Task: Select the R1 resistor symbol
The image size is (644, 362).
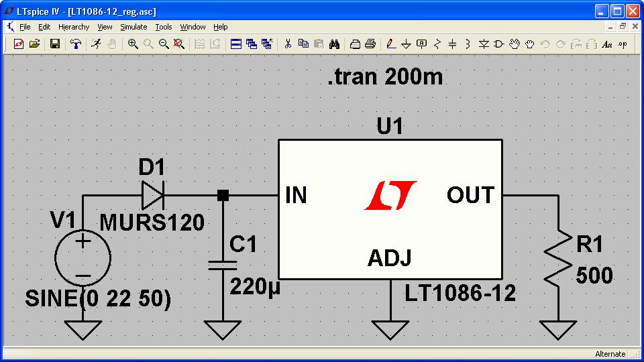Action: tap(557, 257)
